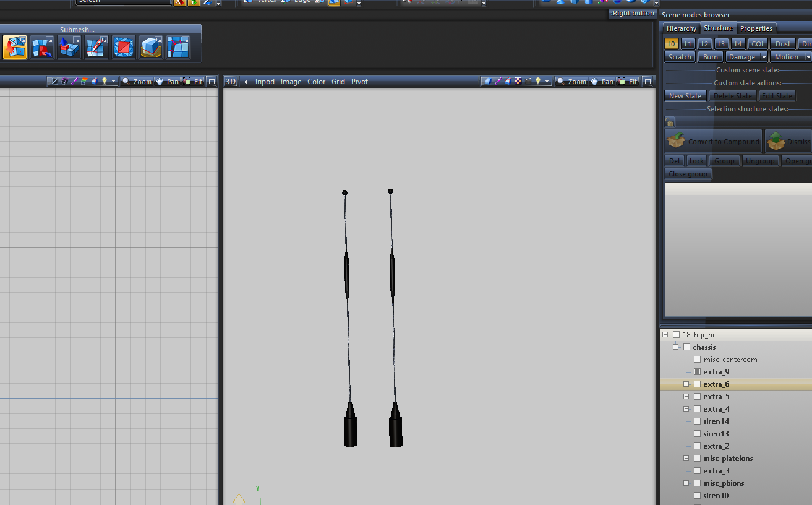Select the Submesh Extrude tool with blue arrow
The height and width of the screenshot is (505, 812).
point(69,47)
